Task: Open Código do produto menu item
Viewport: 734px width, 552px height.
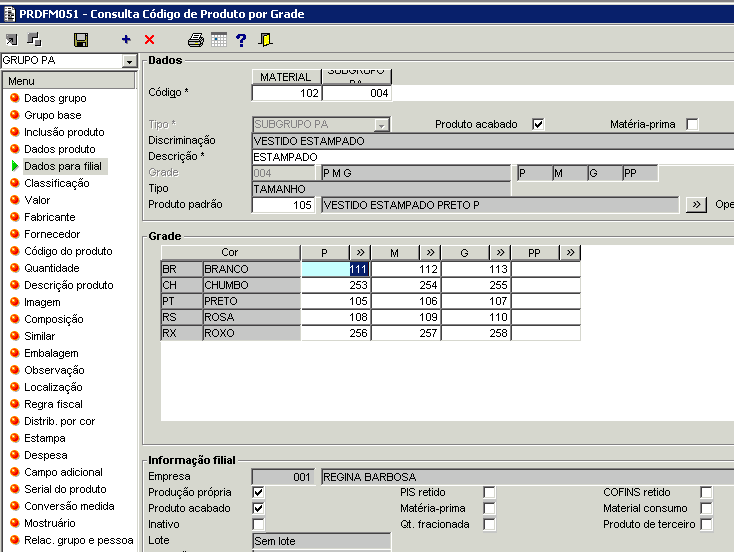Action: pyautogui.click(x=68, y=251)
